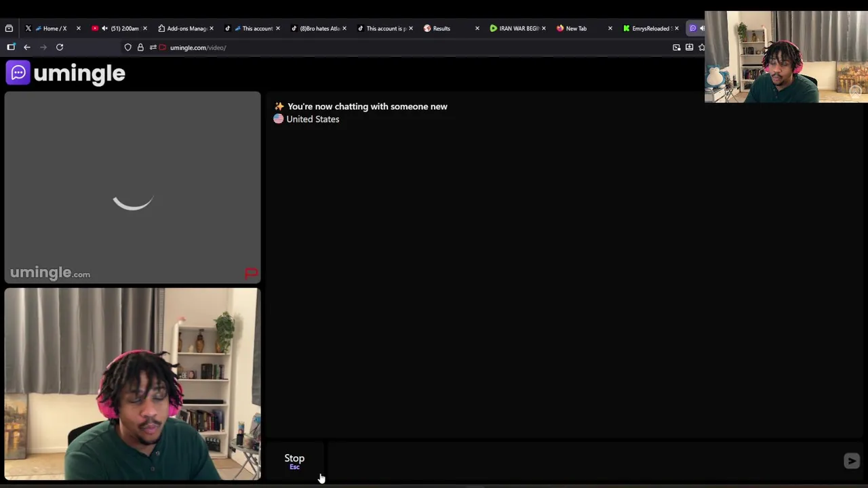Image resolution: width=868 pixels, height=488 pixels.
Task: Click the purple umingle chat bubble logo icon
Action: click(x=18, y=73)
